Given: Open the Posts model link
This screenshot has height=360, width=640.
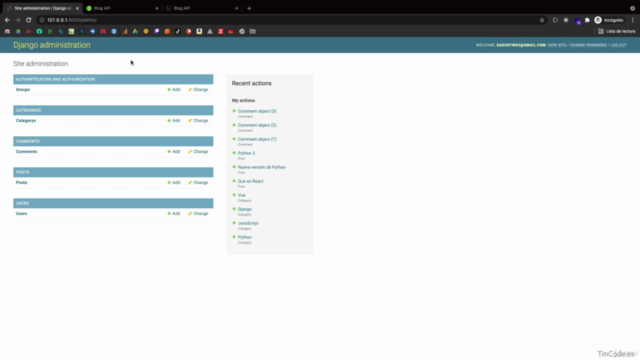Looking at the screenshot, I should 22,182.
